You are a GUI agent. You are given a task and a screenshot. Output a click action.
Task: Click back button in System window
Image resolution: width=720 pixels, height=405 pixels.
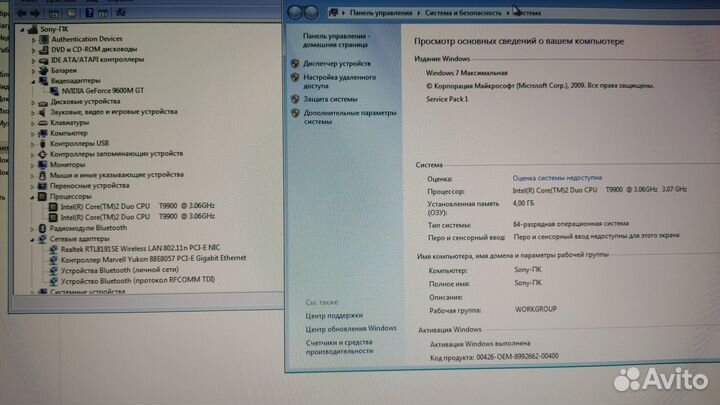[x=295, y=13]
